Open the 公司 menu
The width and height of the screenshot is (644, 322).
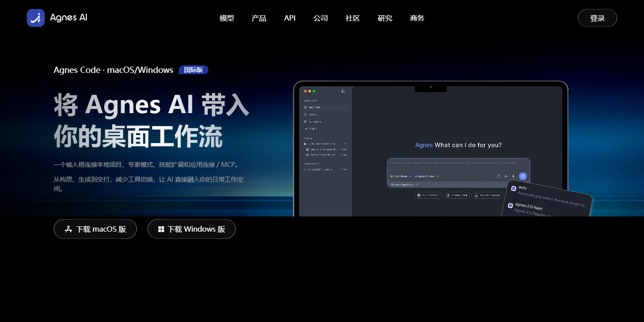tap(321, 18)
